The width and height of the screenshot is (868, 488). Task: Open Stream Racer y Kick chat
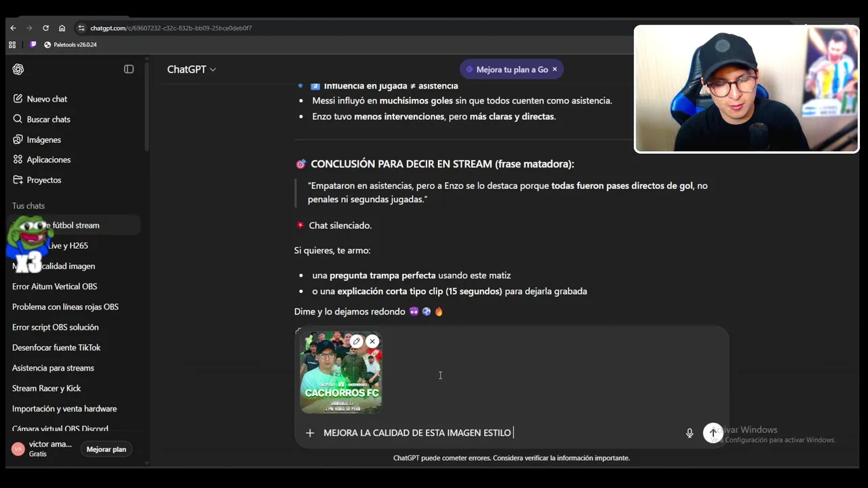75,388
